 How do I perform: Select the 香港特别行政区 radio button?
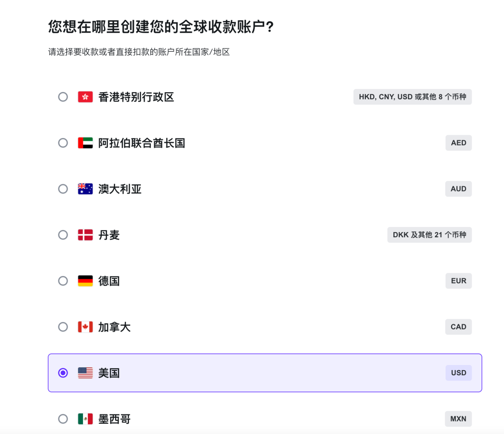63,96
